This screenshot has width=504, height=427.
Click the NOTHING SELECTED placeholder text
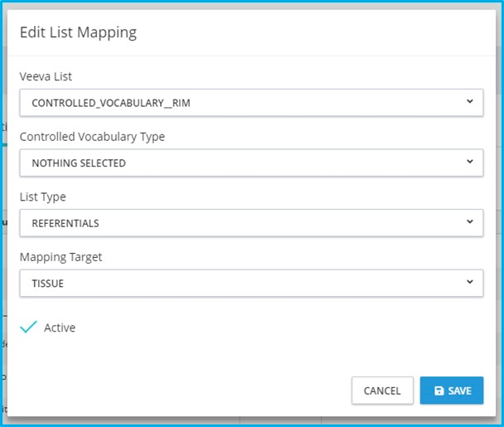79,163
